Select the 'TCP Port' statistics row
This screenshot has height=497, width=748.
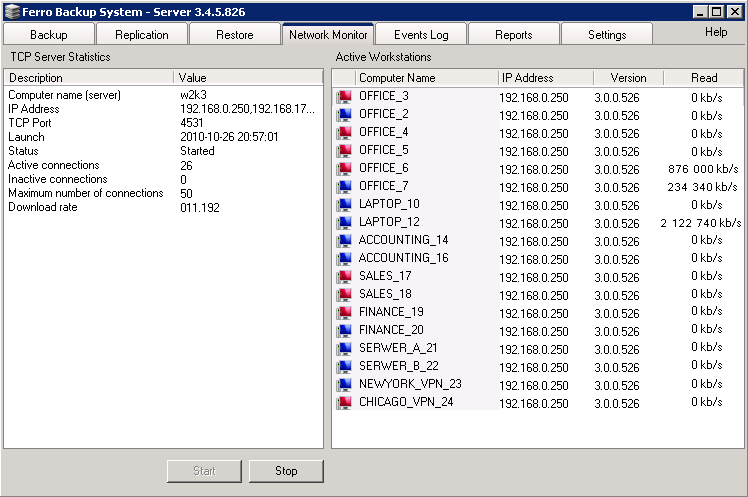[163, 123]
